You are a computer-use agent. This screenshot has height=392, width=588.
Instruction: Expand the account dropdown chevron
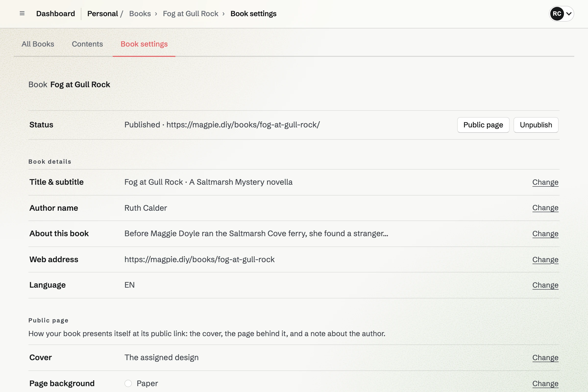pyautogui.click(x=569, y=14)
